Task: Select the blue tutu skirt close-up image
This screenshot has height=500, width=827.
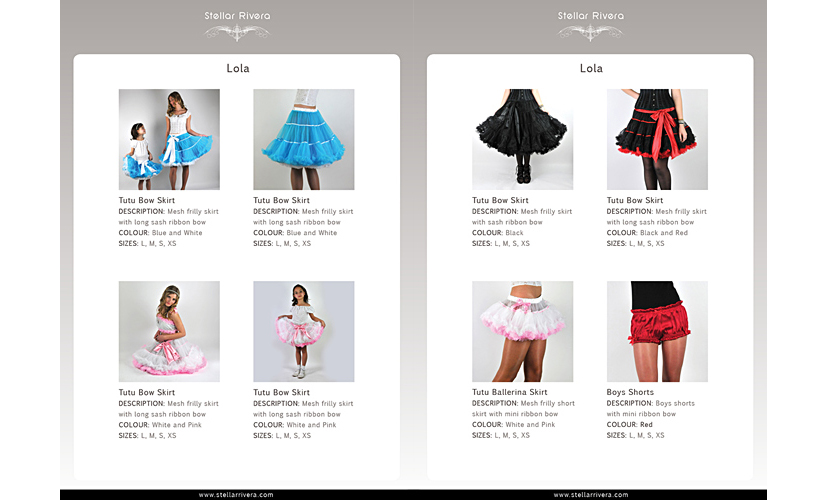Action: [303, 139]
